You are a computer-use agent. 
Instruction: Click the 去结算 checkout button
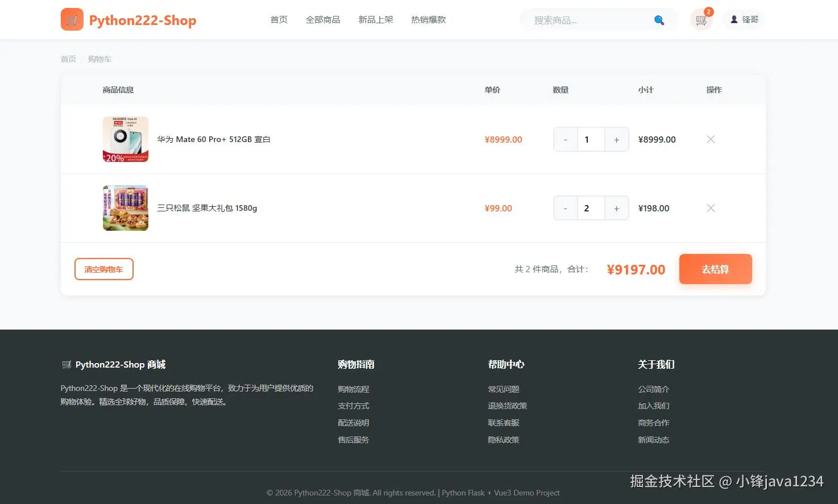pos(716,269)
